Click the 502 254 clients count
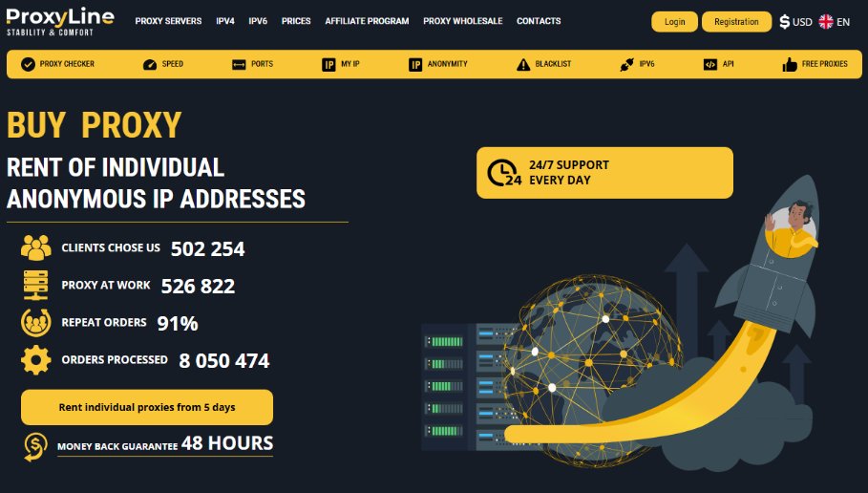 207,248
